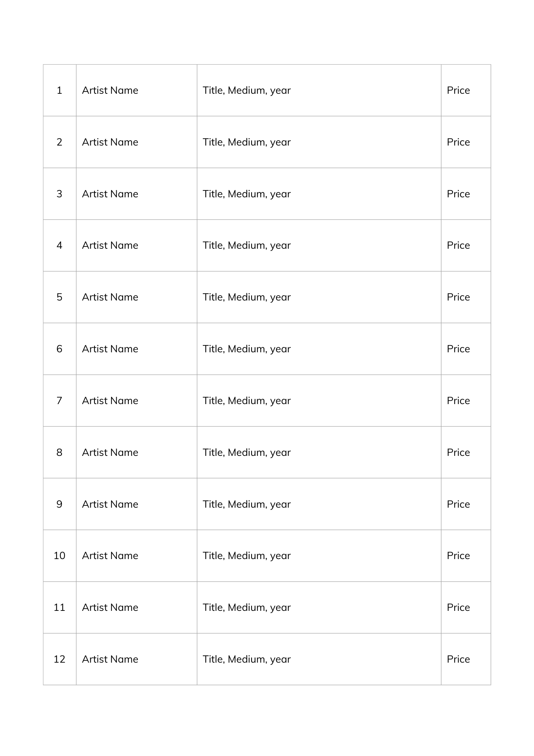The width and height of the screenshot is (534, 756).
Task: Click the Artist Name cell in row 1
Action: click(136, 90)
